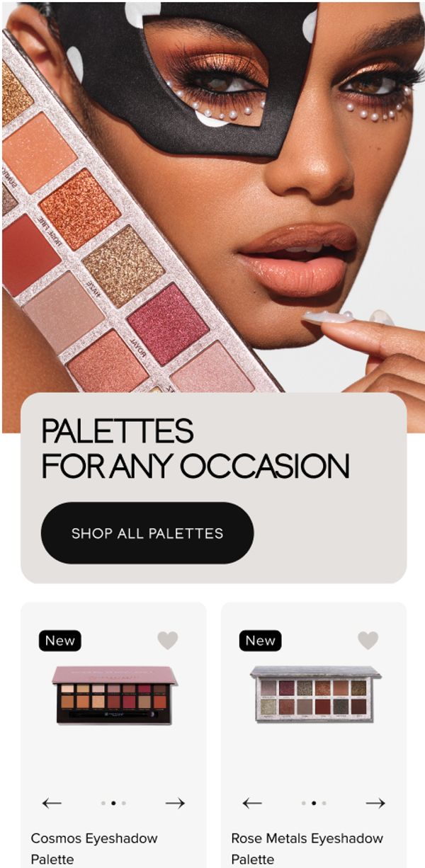Show previous image of Rose Metals palette
The height and width of the screenshot is (868, 425).
click(252, 803)
